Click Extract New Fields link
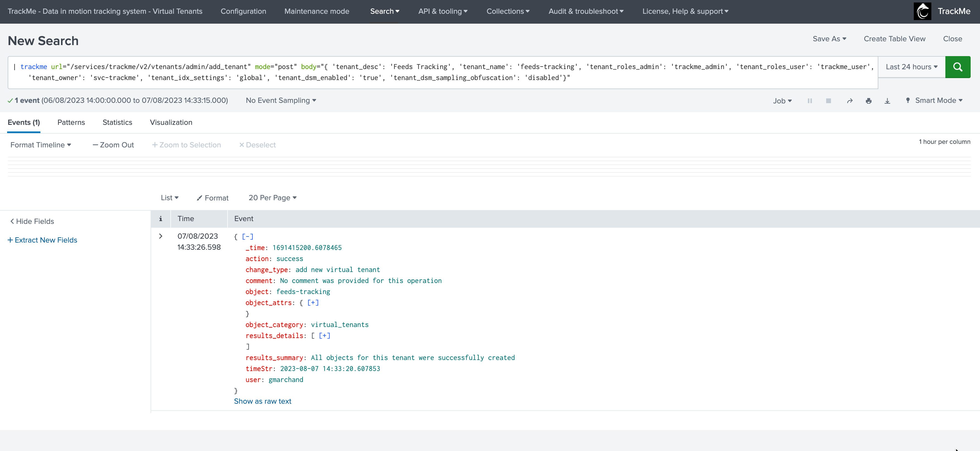Viewport: 980px width, 451px height. [42, 240]
